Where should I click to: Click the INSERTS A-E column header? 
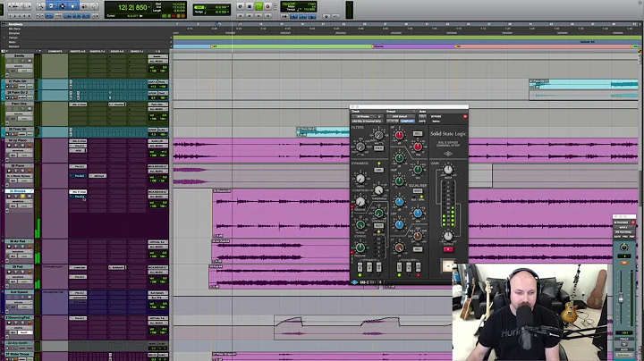(78, 51)
